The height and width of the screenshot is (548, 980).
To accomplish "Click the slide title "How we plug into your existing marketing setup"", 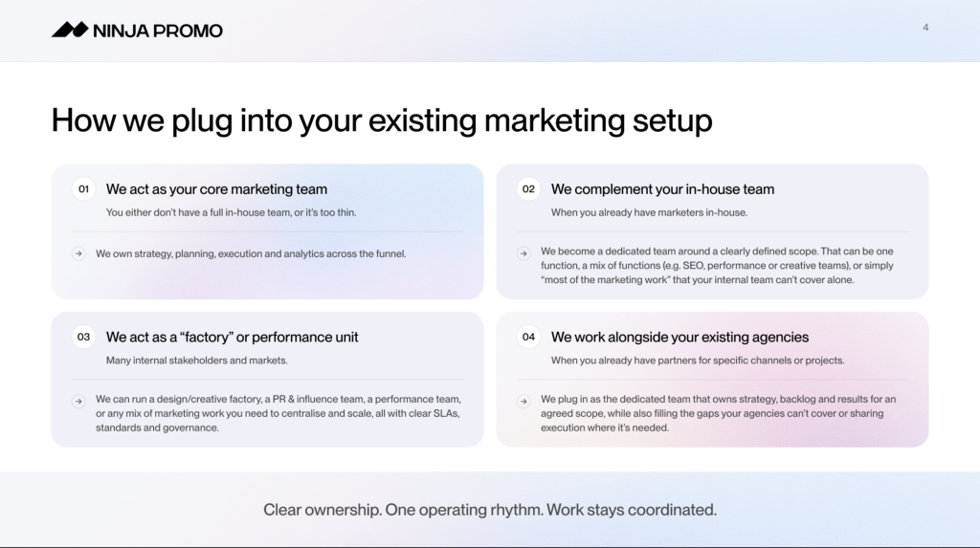I will point(381,121).
